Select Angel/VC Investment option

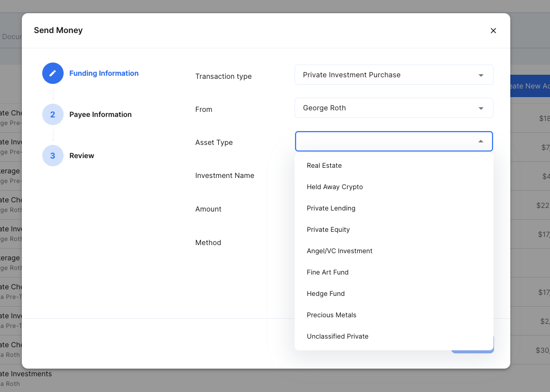[x=339, y=251]
